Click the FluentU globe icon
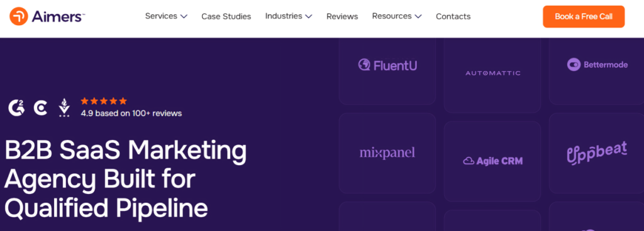 tap(364, 65)
